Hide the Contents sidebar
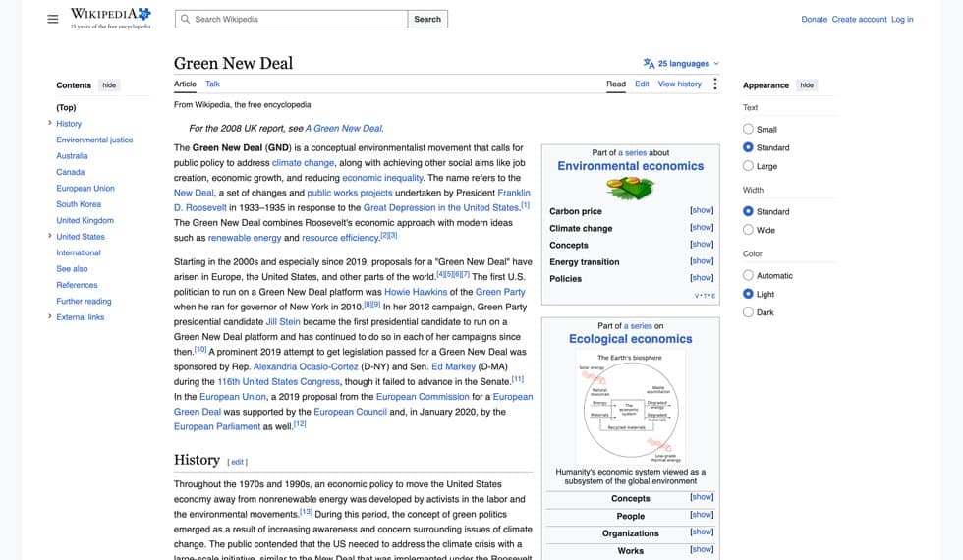 pos(109,85)
